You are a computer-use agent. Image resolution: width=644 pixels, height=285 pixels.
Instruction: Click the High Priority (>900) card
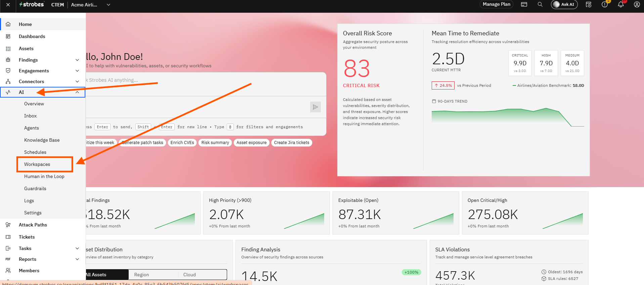(x=266, y=213)
